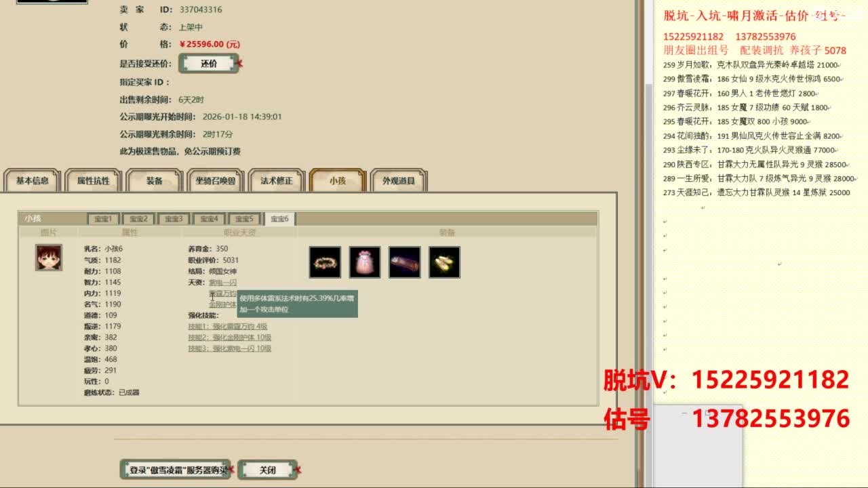This screenshot has height=488, width=868.
Task: Click the 293 尘缘未了 listing line in document
Action: pos(749,150)
